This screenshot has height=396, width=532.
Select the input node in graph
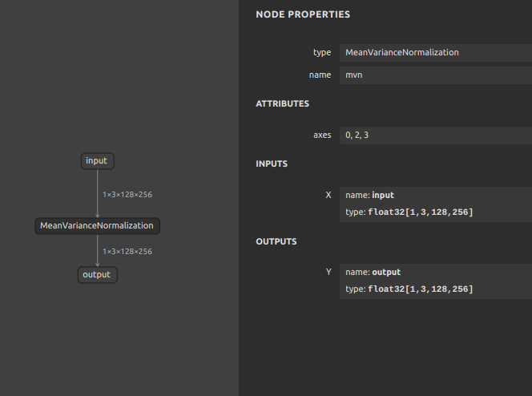click(x=98, y=161)
